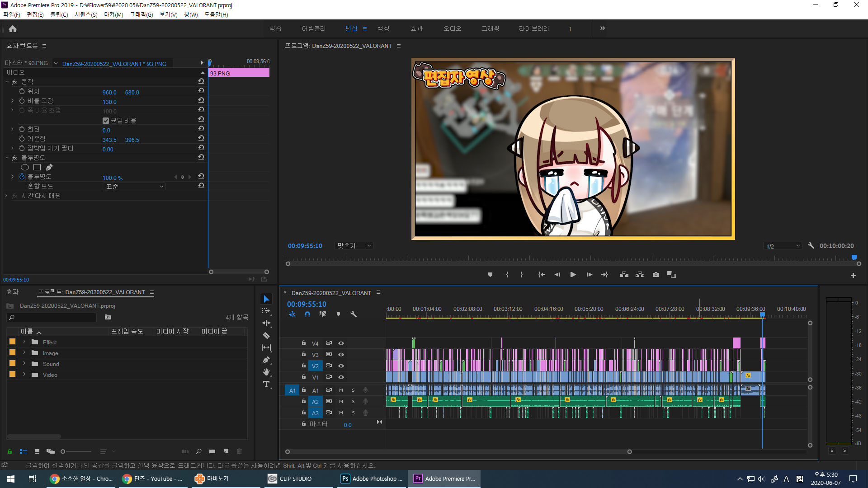Open playback resolution 1/2 dropdown
The image size is (868, 488).
783,246
